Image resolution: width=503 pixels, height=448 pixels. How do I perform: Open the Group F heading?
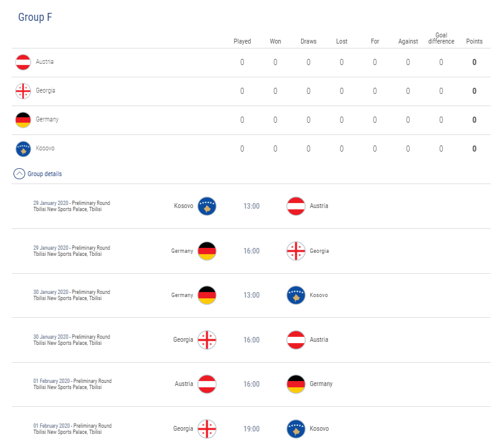[35, 17]
